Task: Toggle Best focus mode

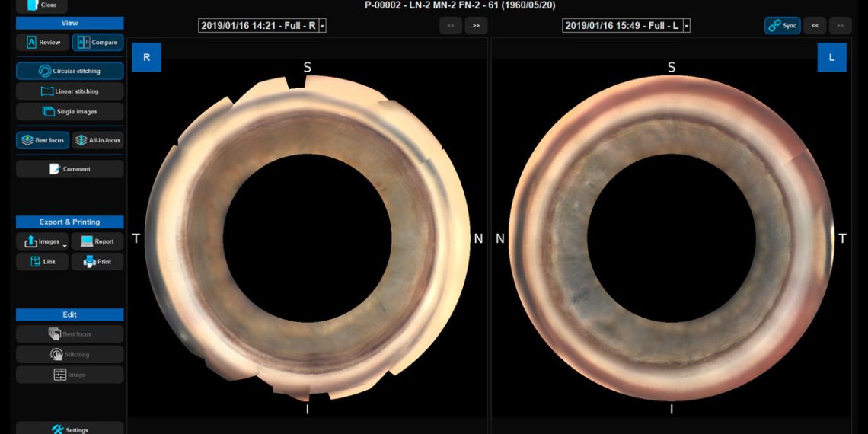Action: coord(43,140)
